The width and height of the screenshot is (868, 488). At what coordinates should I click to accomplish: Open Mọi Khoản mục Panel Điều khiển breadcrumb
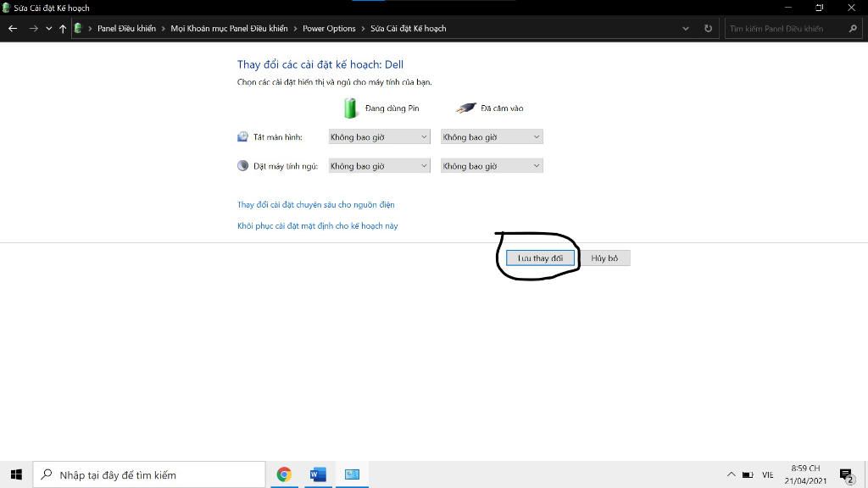[x=229, y=28]
